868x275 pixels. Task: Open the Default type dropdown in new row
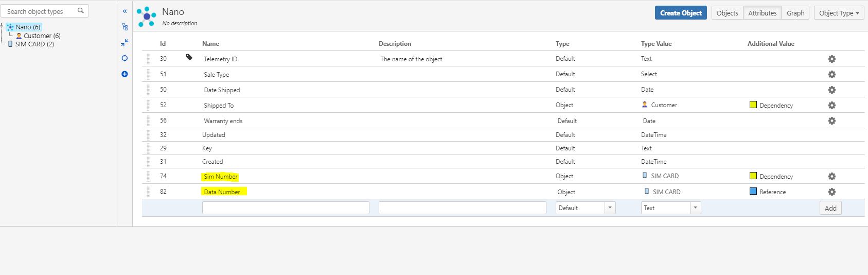click(x=586, y=208)
